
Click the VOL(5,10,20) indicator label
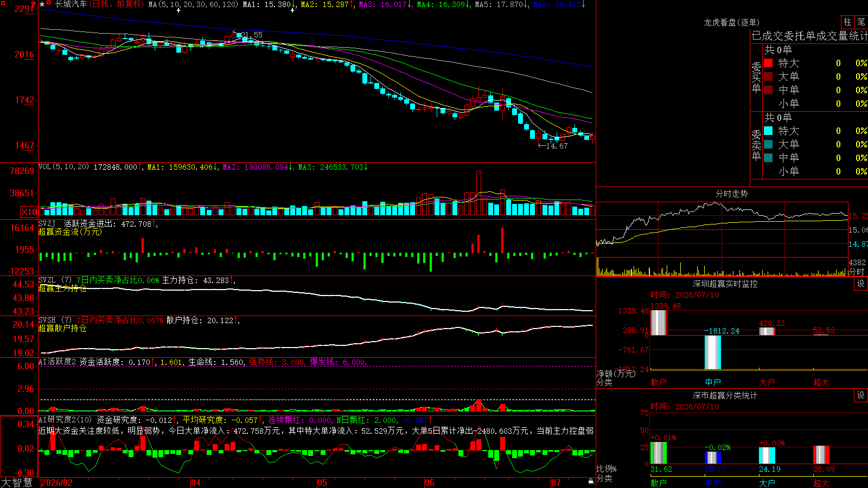pyautogui.click(x=63, y=167)
